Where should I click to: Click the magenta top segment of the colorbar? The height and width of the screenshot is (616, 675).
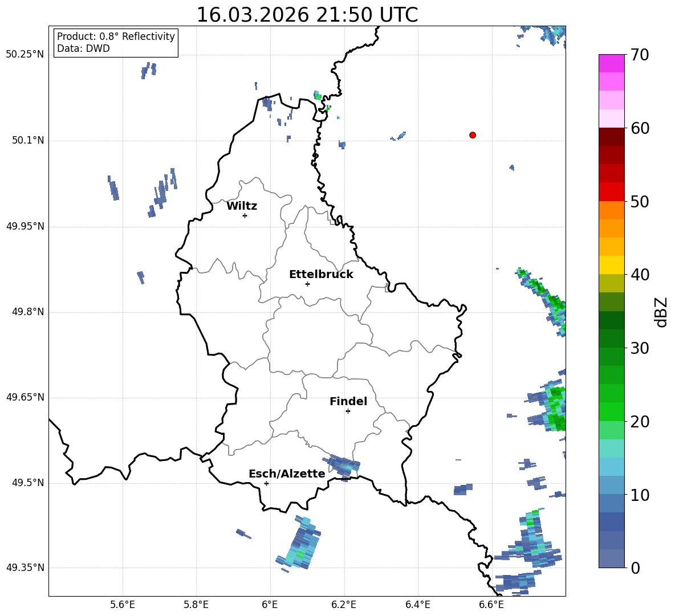611,63
